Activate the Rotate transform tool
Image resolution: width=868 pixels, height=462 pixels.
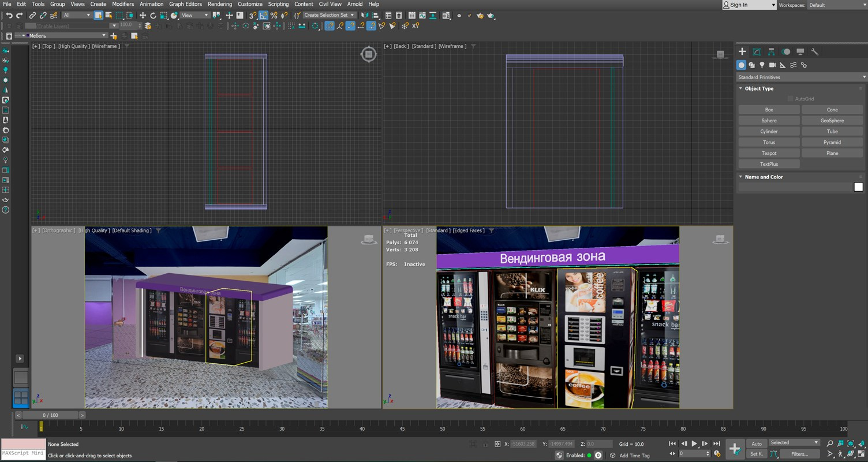tap(153, 16)
